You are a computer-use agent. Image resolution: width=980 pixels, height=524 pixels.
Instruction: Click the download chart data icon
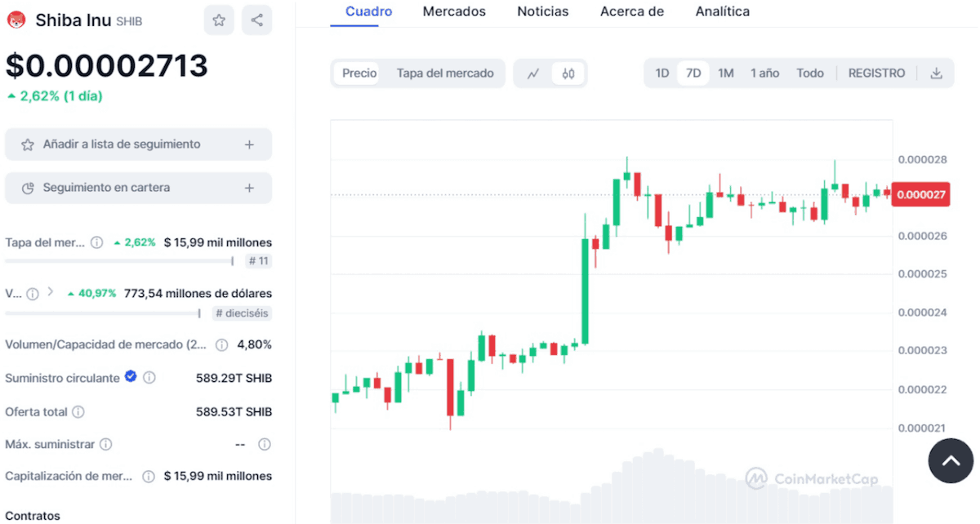[x=936, y=73]
